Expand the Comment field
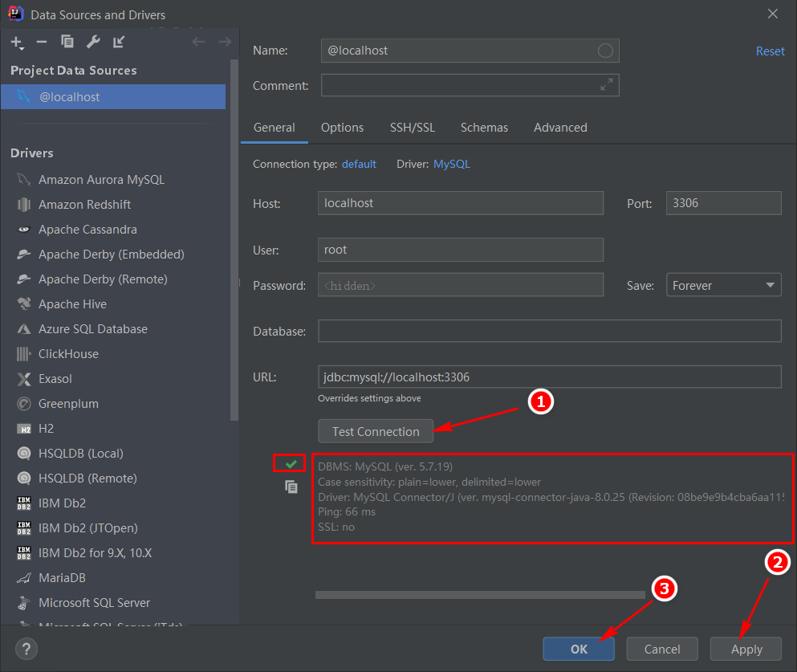 point(606,85)
